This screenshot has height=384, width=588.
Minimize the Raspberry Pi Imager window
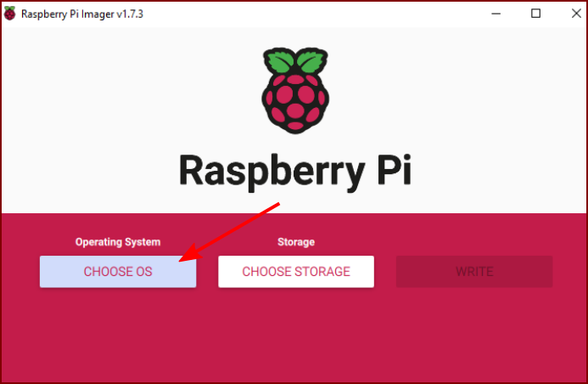[496, 14]
